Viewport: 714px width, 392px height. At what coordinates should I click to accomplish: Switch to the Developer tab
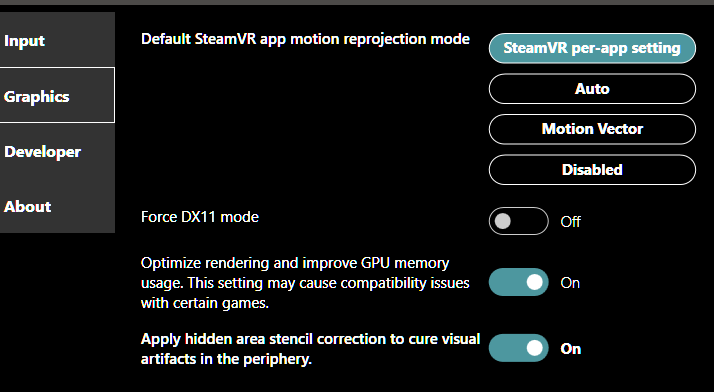click(x=57, y=151)
